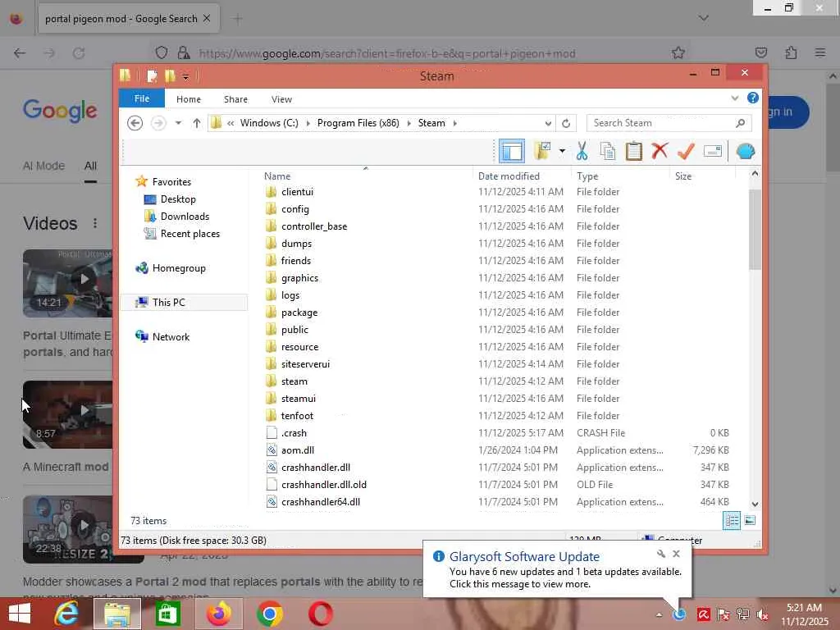Open the Windows Store taskbar icon
Viewport: 840px width, 630px height.
[167, 614]
